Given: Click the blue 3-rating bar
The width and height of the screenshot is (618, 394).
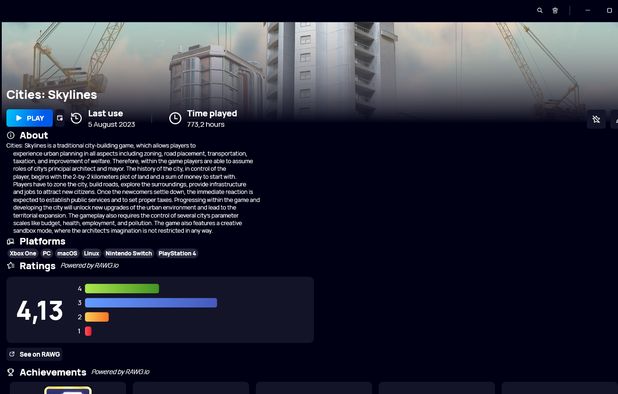Looking at the screenshot, I should point(151,303).
